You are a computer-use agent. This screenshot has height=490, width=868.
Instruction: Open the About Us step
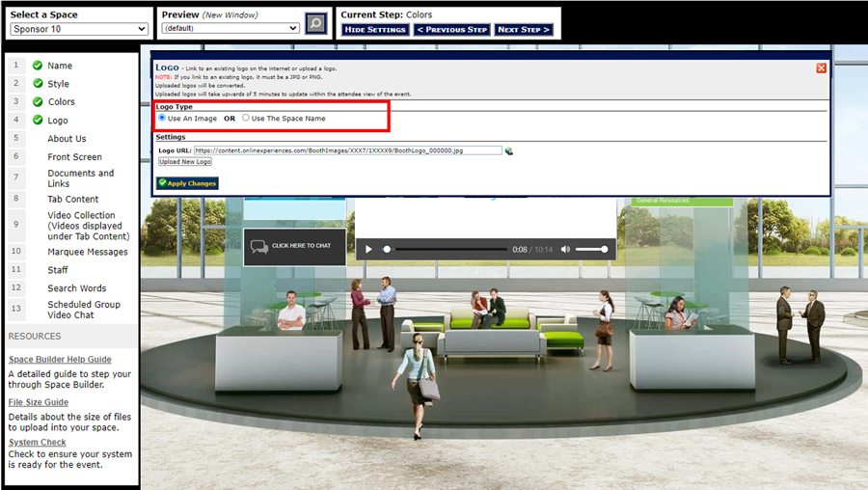point(67,139)
